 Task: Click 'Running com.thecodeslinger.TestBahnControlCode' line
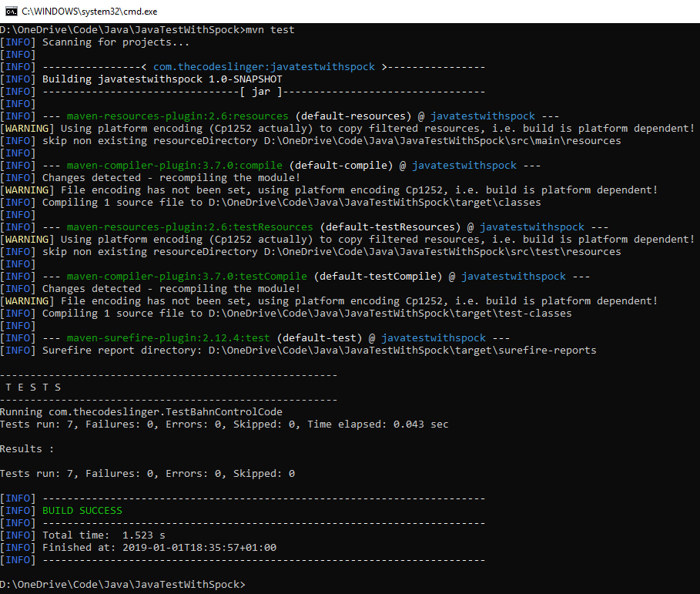pyautogui.click(x=141, y=412)
